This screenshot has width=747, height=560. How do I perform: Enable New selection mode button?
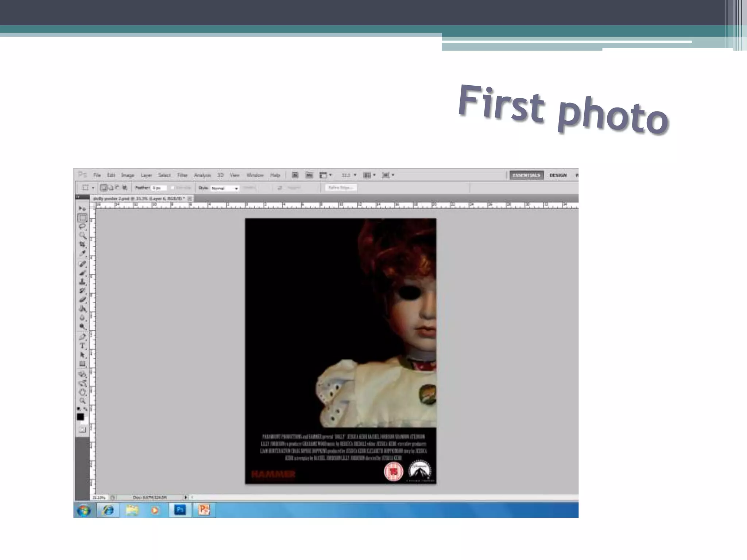click(104, 188)
